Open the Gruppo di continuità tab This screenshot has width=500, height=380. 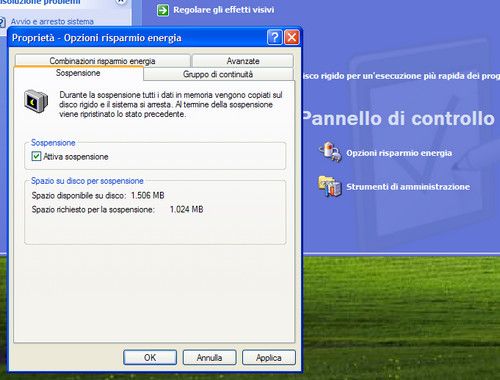[x=218, y=74]
